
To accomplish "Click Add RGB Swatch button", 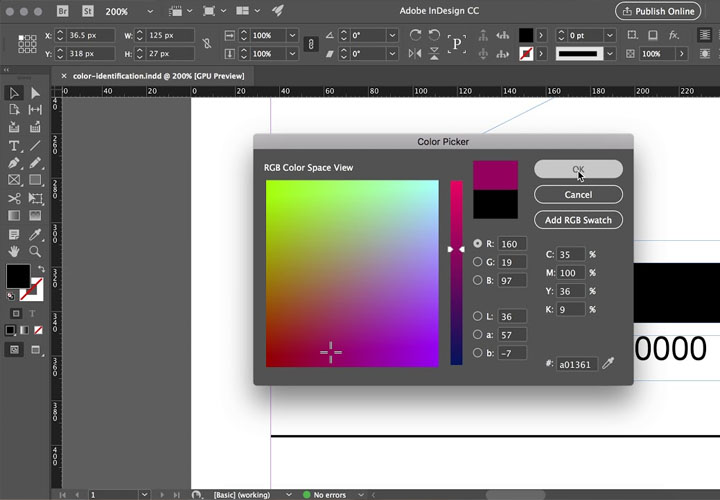I will tap(578, 220).
